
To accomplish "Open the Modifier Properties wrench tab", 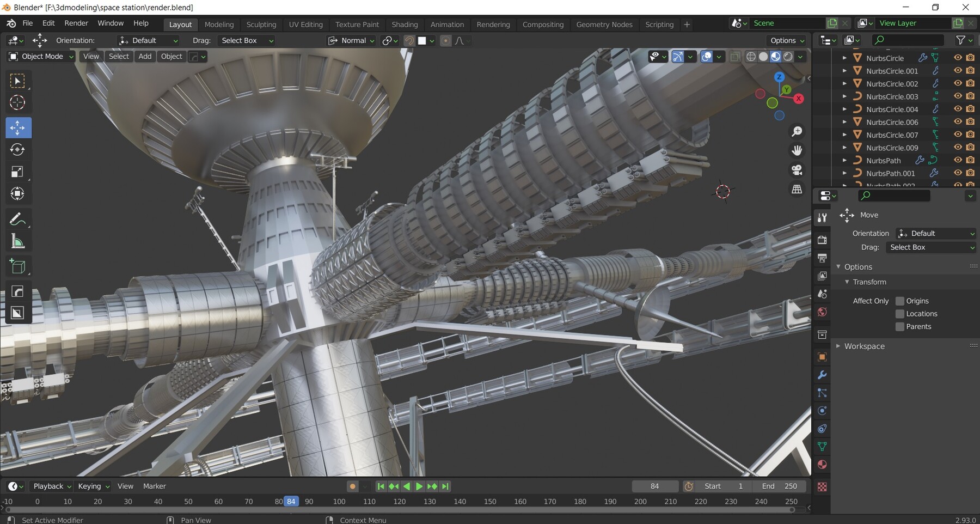I will 822,375.
